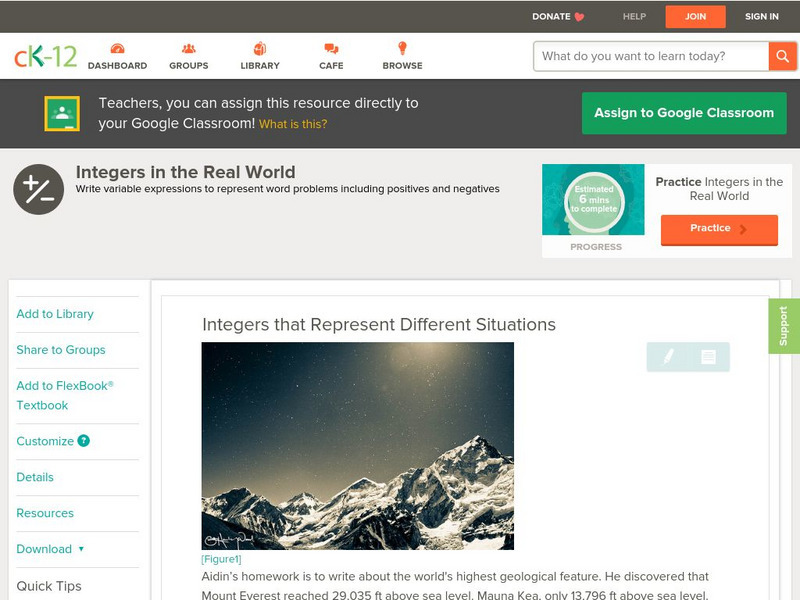
Task: Open the Details link in sidebar
Action: coord(35,477)
